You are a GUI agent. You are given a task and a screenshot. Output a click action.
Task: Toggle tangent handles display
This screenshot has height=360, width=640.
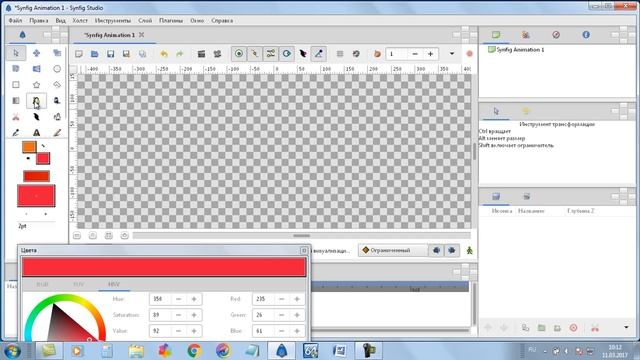point(271,54)
